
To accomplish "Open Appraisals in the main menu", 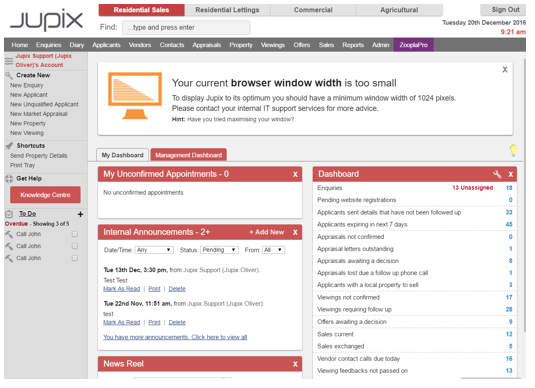I will [x=206, y=45].
